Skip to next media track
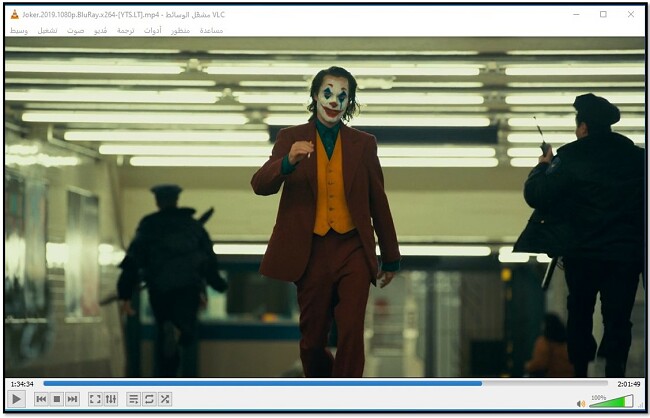This screenshot has width=650, height=418. click(72, 399)
